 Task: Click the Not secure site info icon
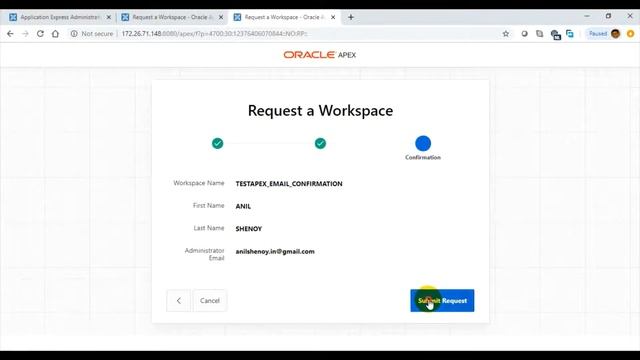(74, 34)
